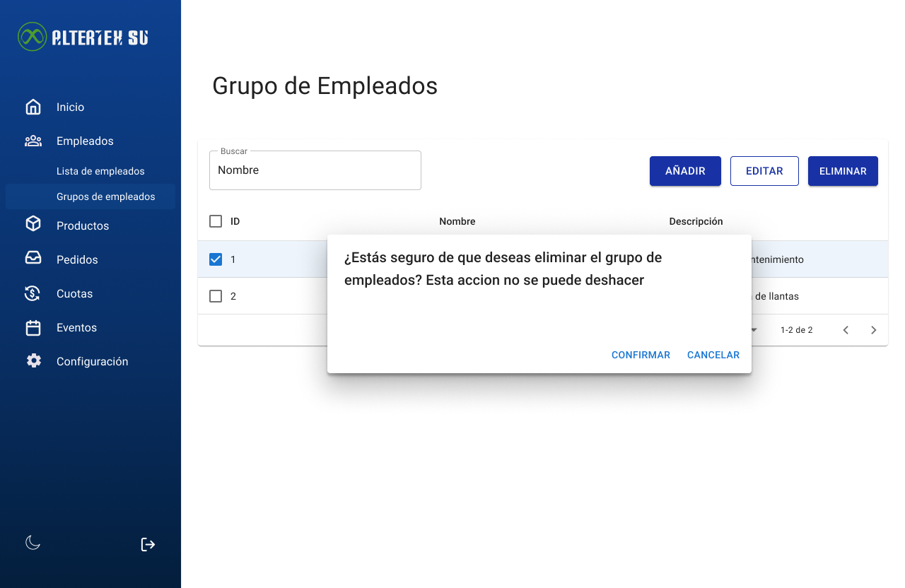This screenshot has height=588, width=905.
Task: Click the '1-2 de 2' pagination text
Action: 796,330
